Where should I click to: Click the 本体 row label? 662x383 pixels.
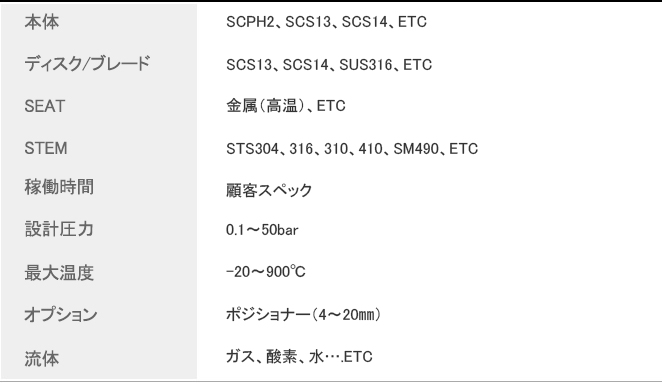click(41, 22)
